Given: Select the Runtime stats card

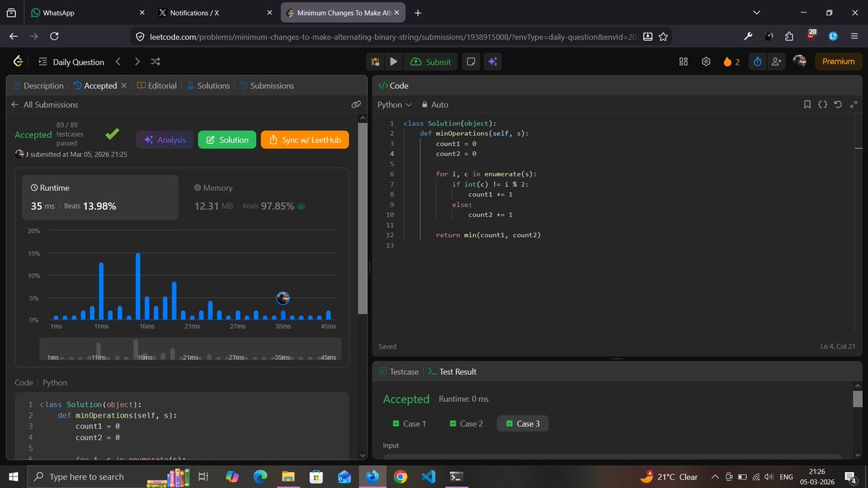Looking at the screenshot, I should coord(100,197).
